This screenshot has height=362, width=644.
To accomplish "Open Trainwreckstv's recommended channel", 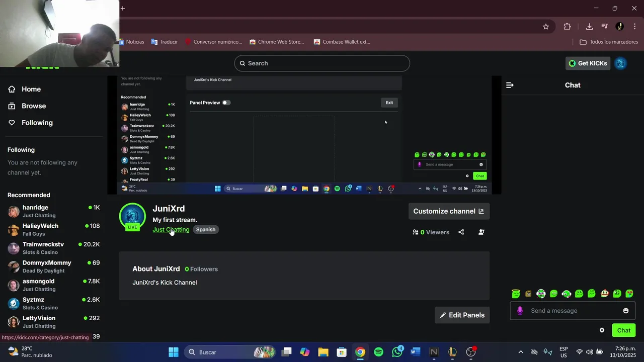I will click(54, 248).
